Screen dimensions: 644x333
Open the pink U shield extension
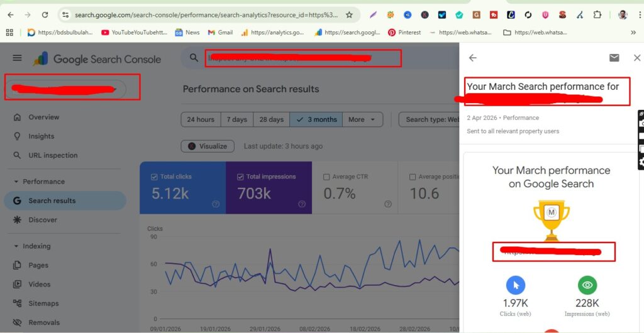click(x=545, y=15)
